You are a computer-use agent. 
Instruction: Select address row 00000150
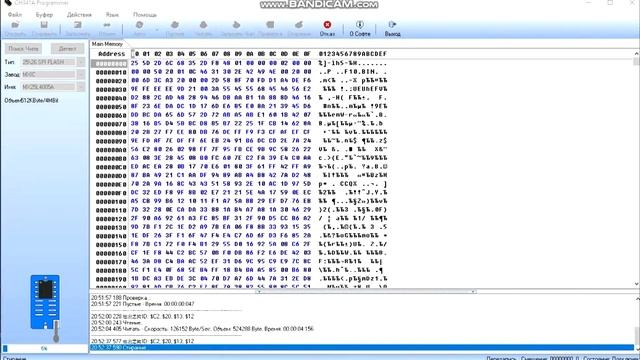111,244
